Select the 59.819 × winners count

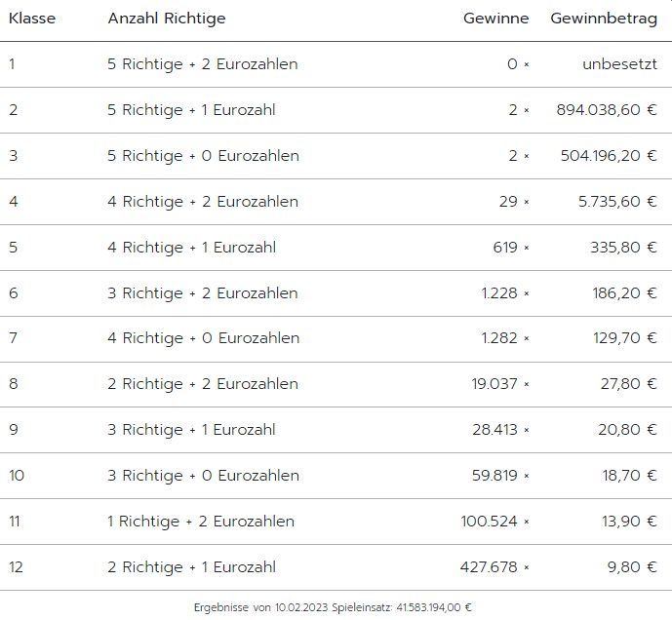(500, 476)
